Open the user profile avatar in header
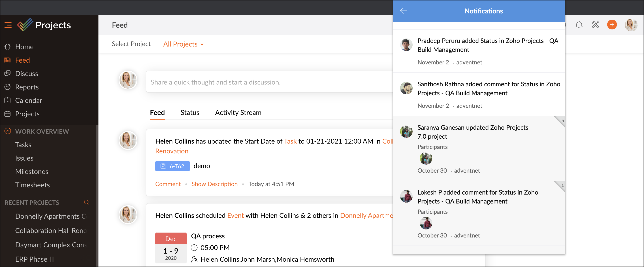Screen dimensions: 644x267 631,25
